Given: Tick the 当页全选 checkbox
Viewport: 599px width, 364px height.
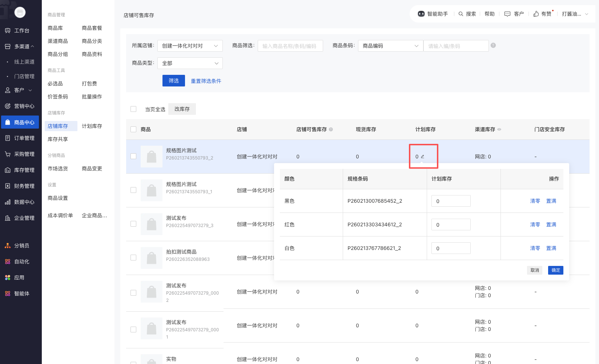Looking at the screenshot, I should [x=133, y=109].
